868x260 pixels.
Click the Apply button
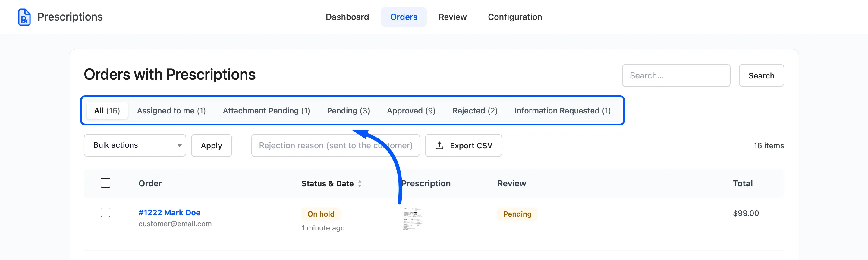click(x=211, y=145)
